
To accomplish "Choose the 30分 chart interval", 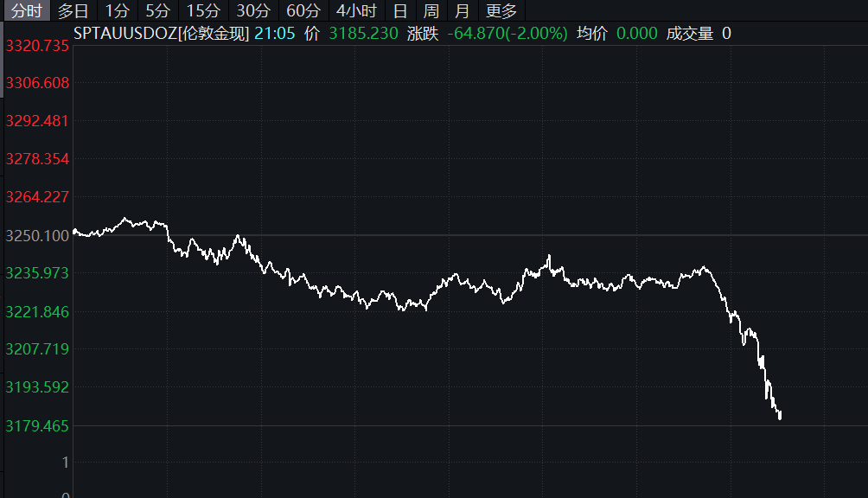I will tap(253, 11).
